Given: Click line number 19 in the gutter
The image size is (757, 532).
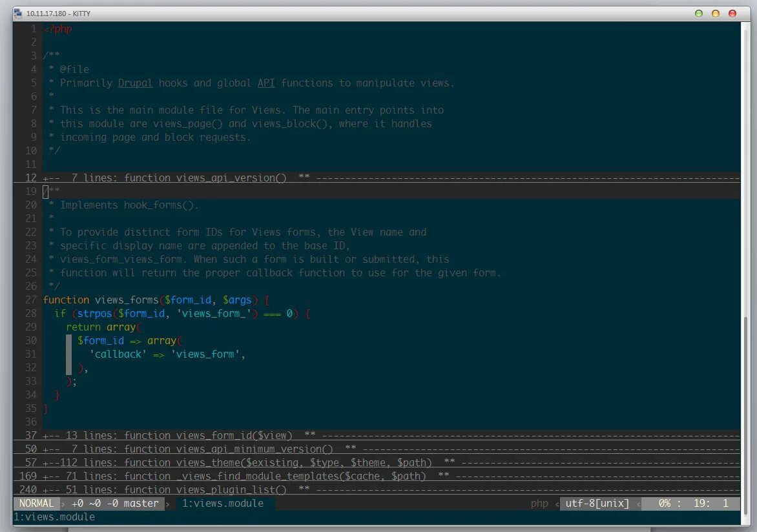Looking at the screenshot, I should (x=31, y=191).
